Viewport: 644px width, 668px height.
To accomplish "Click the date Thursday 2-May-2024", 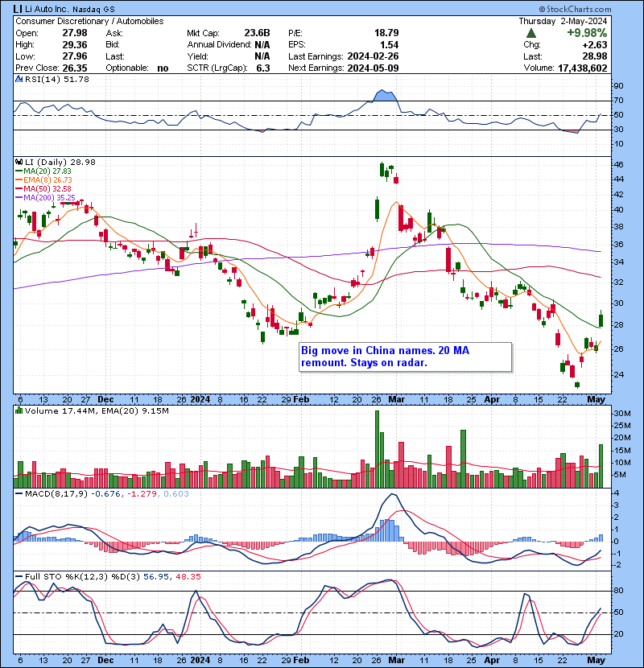I will pos(563,21).
